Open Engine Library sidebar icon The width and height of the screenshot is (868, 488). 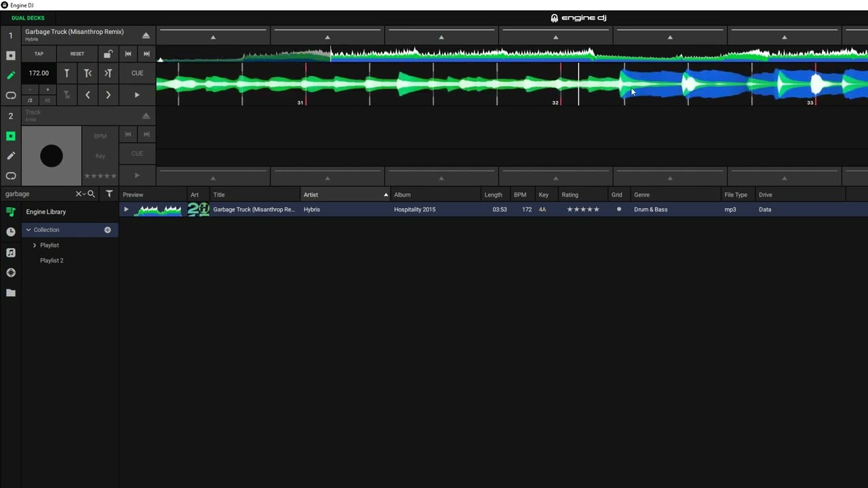[x=10, y=212]
